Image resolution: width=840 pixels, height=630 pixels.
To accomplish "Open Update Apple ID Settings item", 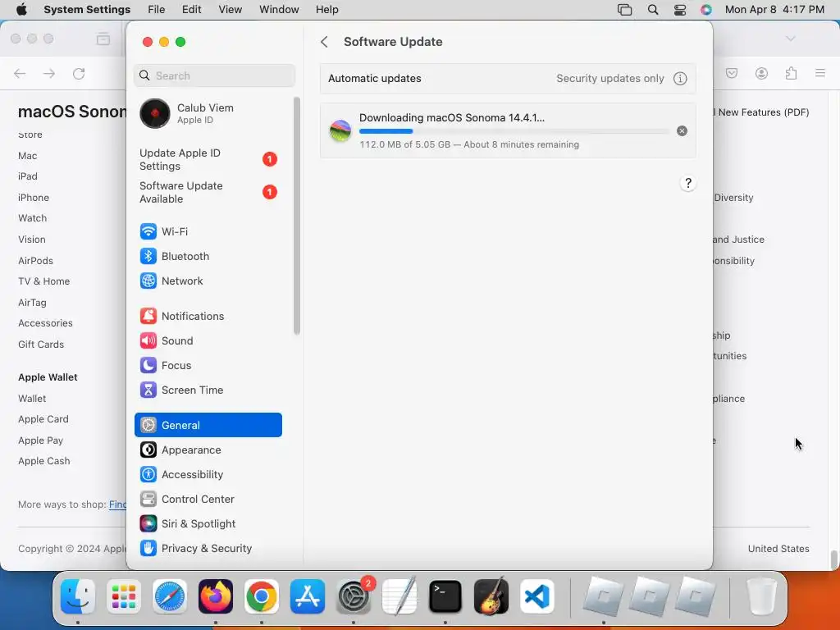I will pyautogui.click(x=208, y=160).
